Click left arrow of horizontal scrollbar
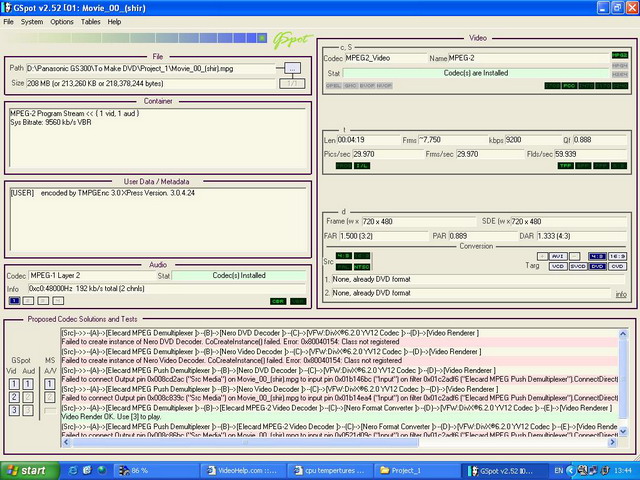This screenshot has width=640, height=480. point(66,442)
